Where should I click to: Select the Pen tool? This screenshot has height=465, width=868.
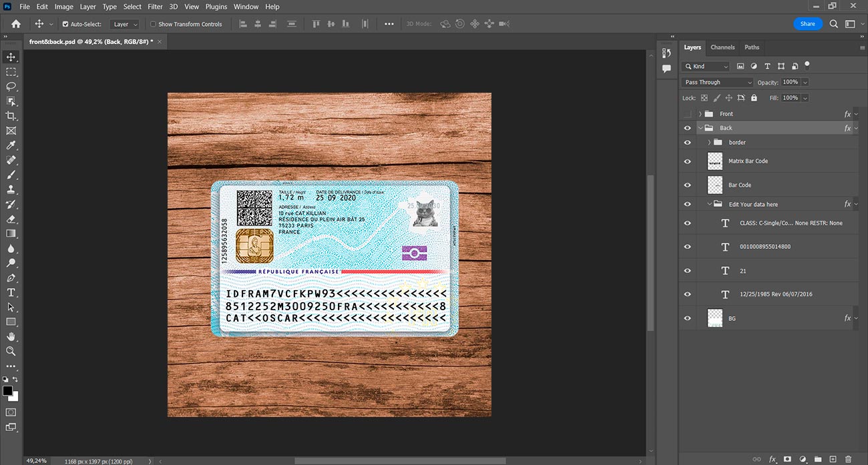pyautogui.click(x=11, y=278)
